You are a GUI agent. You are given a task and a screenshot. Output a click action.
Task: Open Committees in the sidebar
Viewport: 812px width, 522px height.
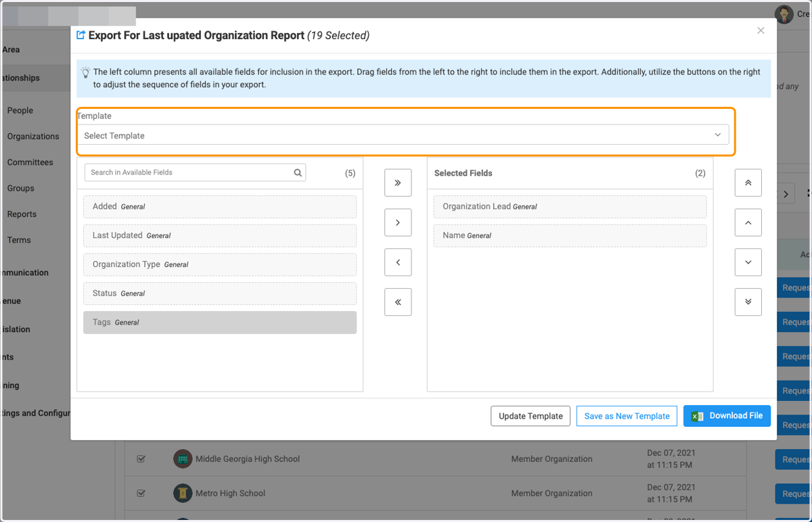(30, 162)
